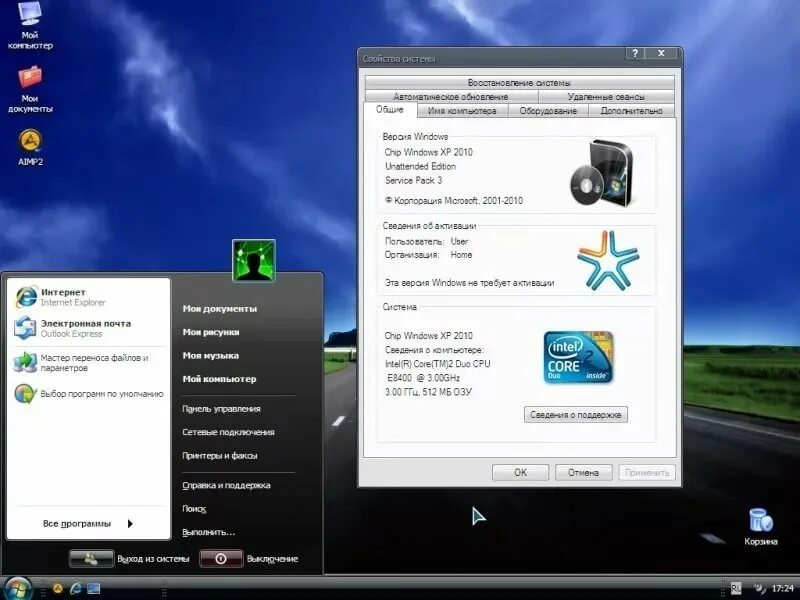Open Мои рисунки in Start menu
Screen dimensions: 800x600
tap(211, 332)
